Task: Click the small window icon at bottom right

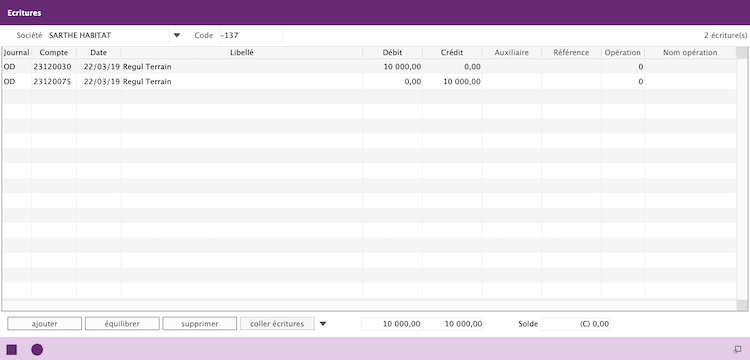Action: pyautogui.click(x=738, y=349)
